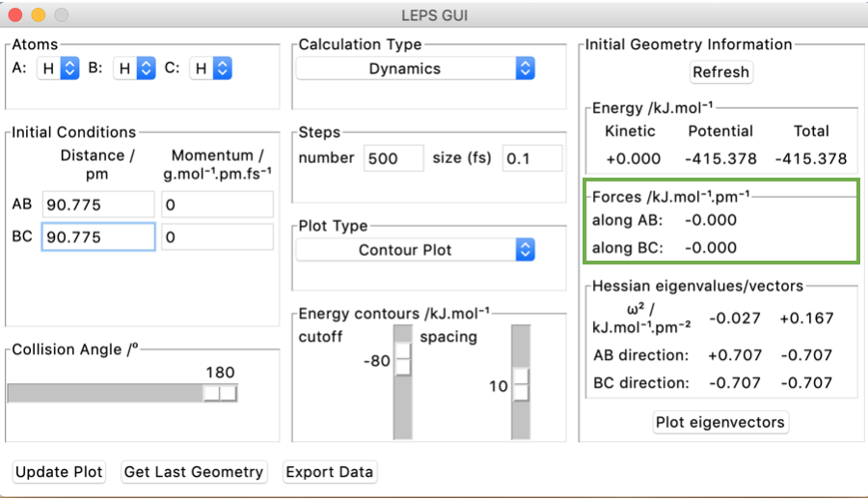The width and height of the screenshot is (868, 500).
Task: Click the Update Plot button
Action: click(x=59, y=472)
